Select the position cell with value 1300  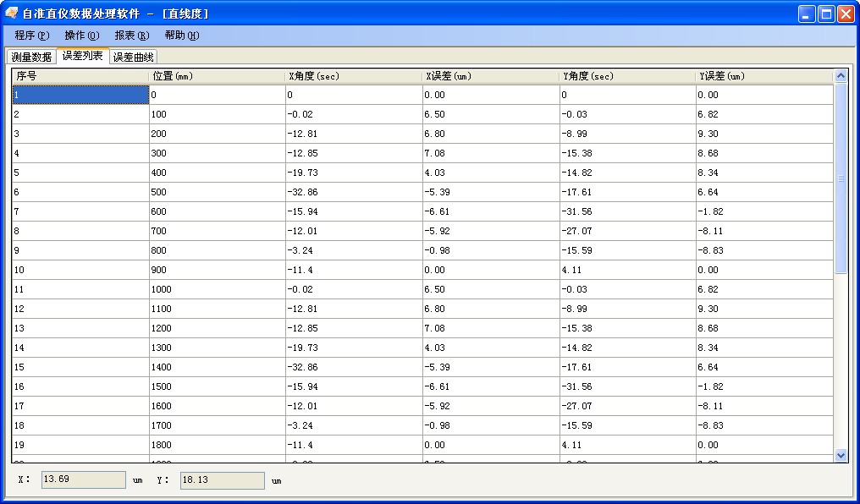pos(217,348)
